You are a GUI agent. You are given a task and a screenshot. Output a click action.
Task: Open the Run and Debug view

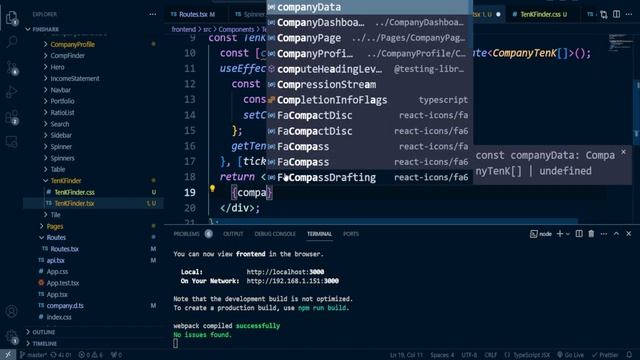pos(11,92)
